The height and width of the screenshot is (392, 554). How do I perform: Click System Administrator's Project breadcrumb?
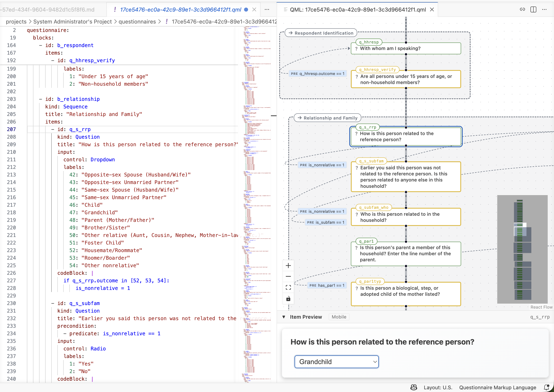coord(73,21)
